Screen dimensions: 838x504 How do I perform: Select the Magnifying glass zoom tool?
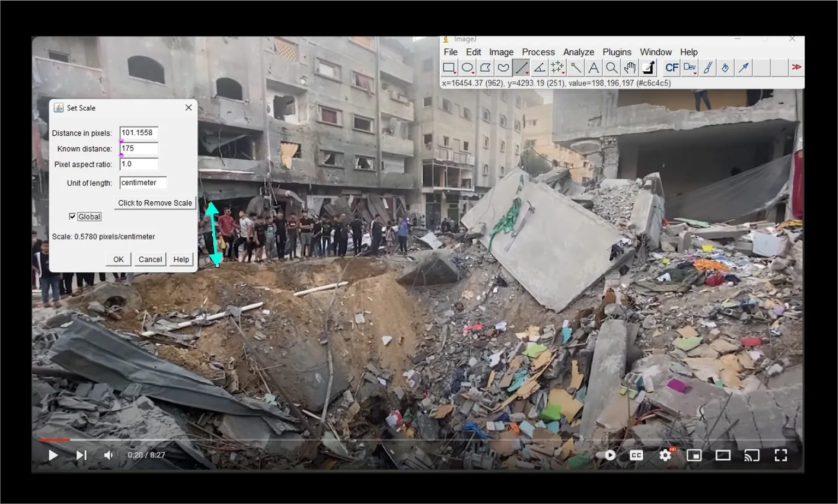click(x=612, y=68)
